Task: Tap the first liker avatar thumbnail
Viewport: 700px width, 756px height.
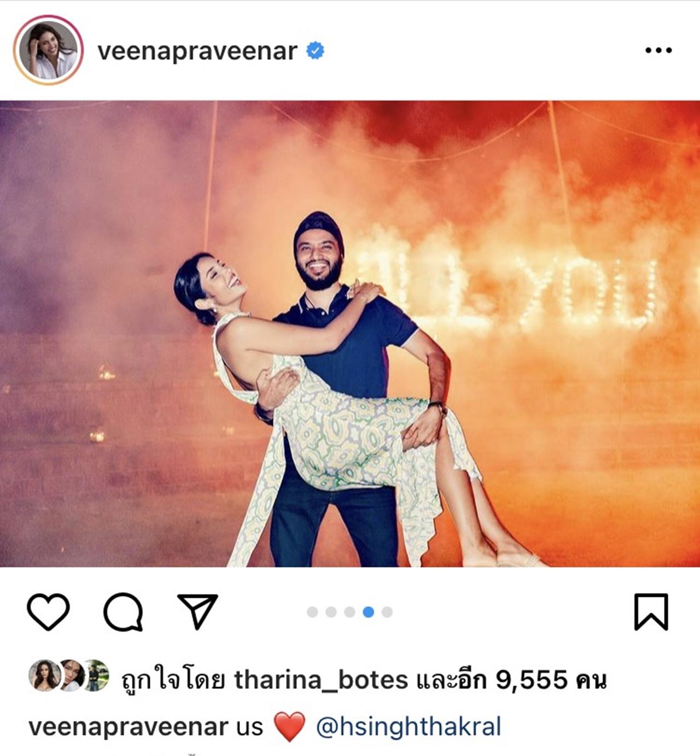Action: coord(43,675)
